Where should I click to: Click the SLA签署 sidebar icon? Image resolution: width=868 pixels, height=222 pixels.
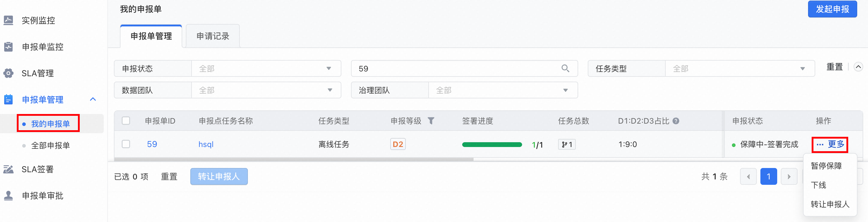coord(8,169)
